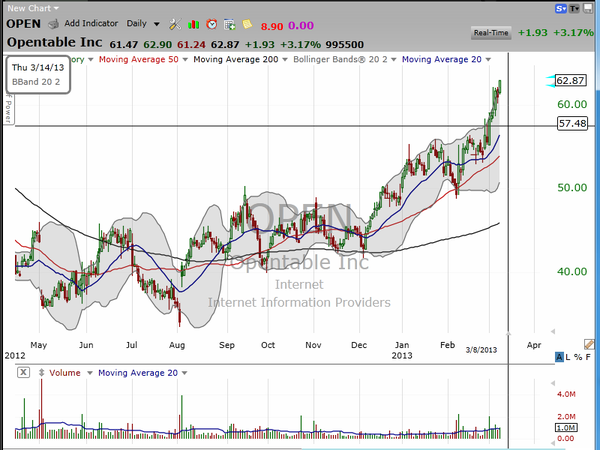Click the low price 61.24

pyautogui.click(x=191, y=44)
